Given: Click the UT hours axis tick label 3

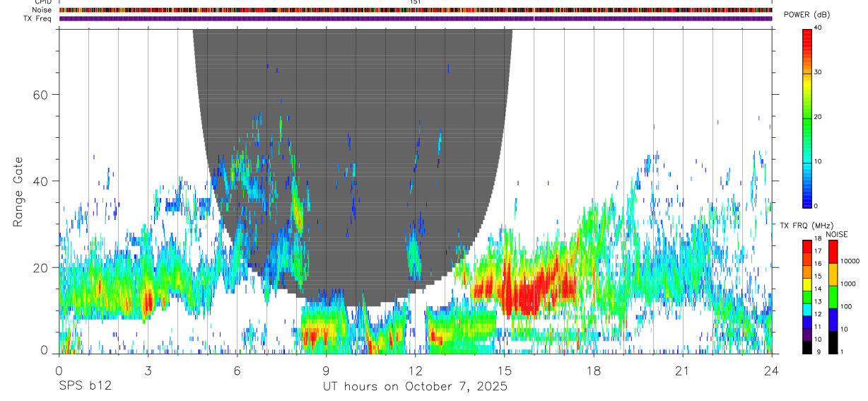Looking at the screenshot, I should click(148, 370).
